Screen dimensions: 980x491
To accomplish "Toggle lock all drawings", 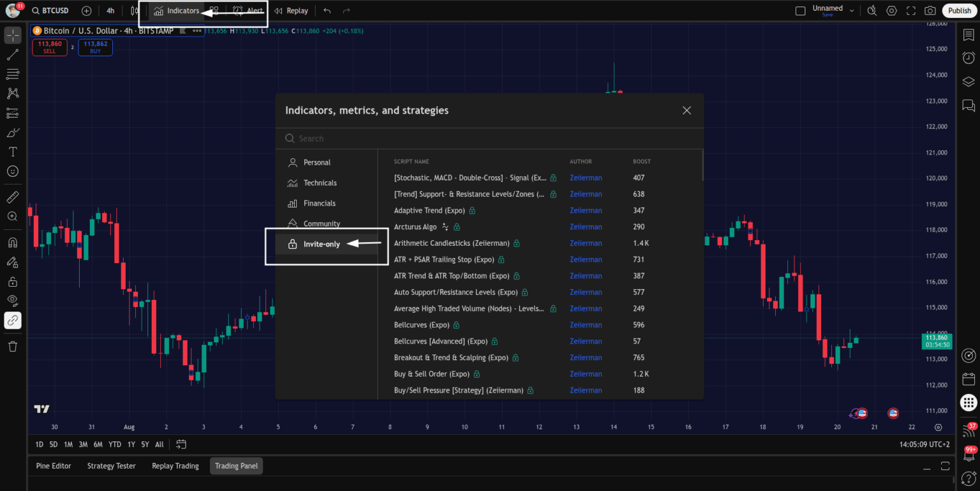I will click(13, 282).
